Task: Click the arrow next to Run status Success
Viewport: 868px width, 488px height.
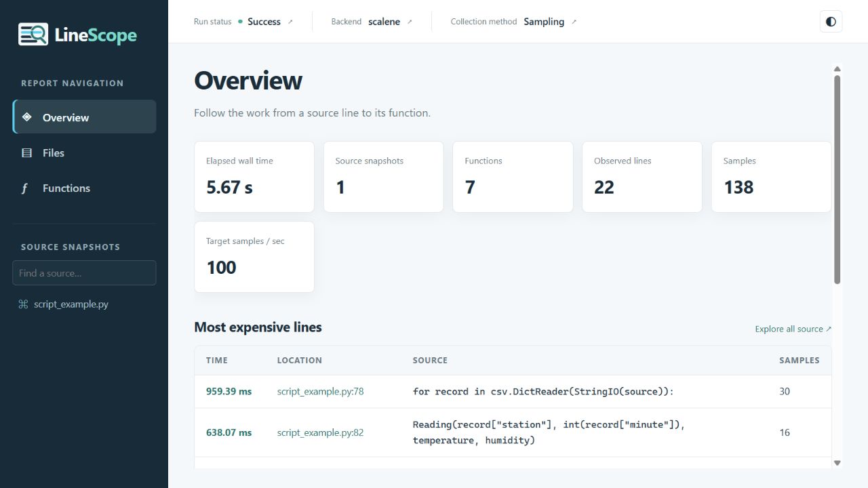Action: (x=290, y=22)
